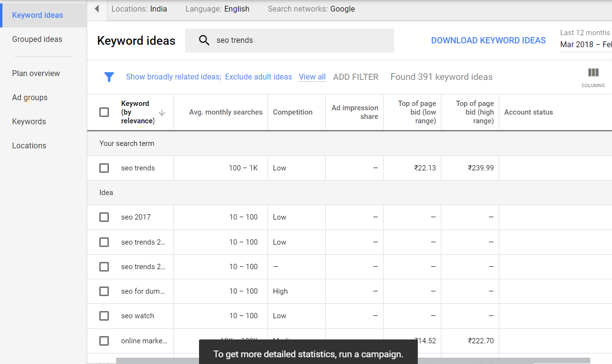Image resolution: width=612 pixels, height=364 pixels.
Task: Click the blue filter funnel icon
Action: [109, 77]
